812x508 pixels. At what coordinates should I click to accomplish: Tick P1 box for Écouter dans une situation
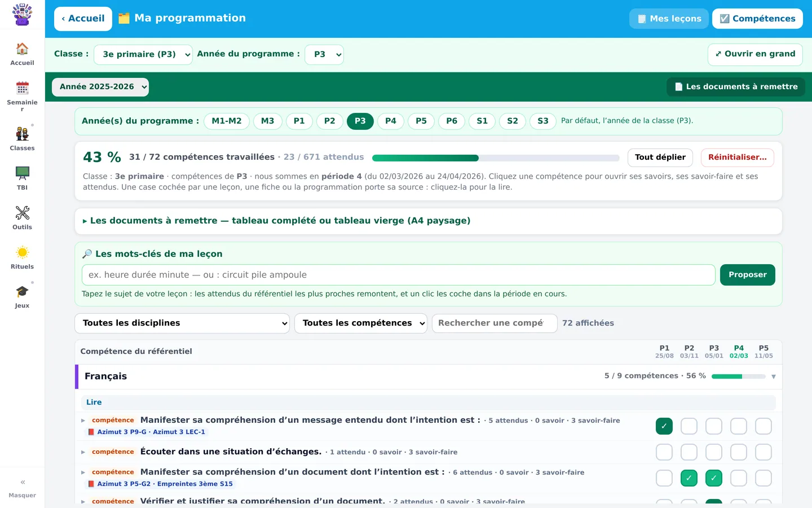coord(664,452)
